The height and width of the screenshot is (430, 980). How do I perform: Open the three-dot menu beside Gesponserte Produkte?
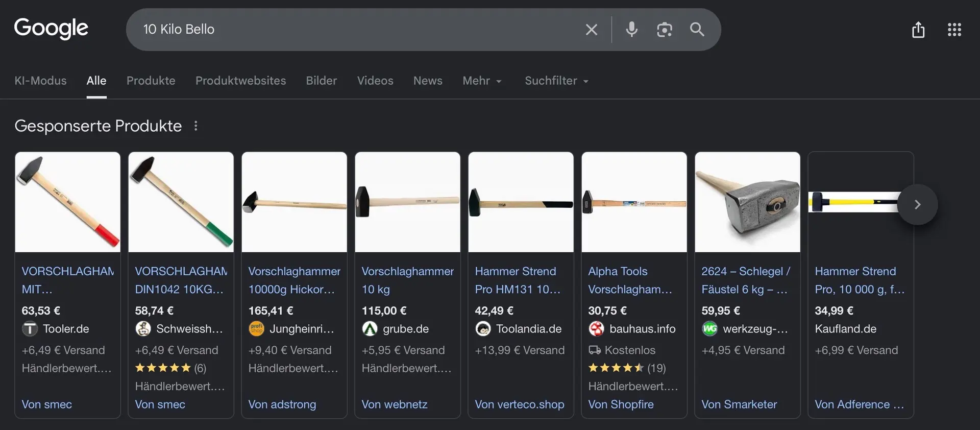(x=195, y=126)
